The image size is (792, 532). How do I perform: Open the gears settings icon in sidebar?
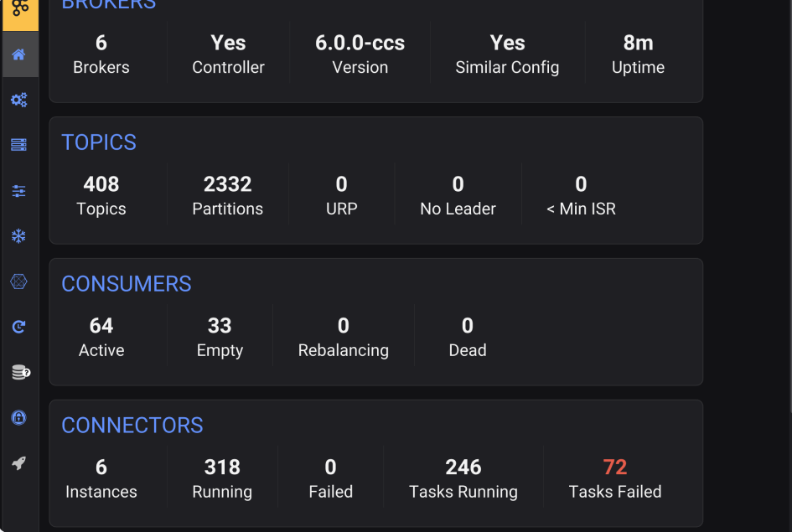coord(19,101)
